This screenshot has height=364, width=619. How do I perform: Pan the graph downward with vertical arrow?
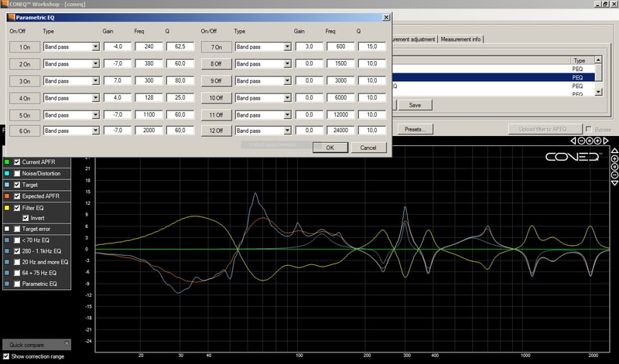click(614, 183)
